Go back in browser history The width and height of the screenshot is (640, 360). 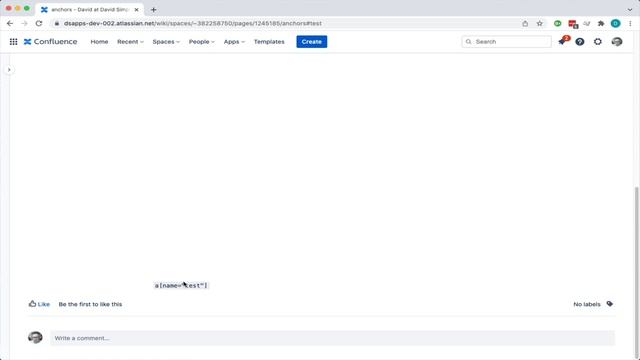(10, 23)
